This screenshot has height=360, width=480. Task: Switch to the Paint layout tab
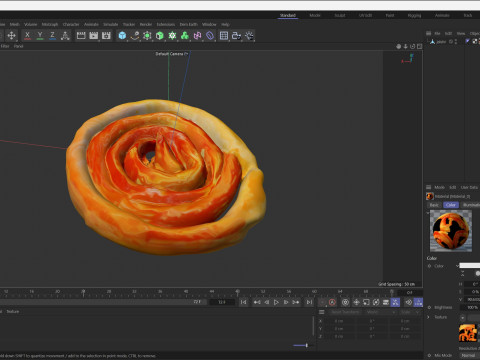[390, 15]
